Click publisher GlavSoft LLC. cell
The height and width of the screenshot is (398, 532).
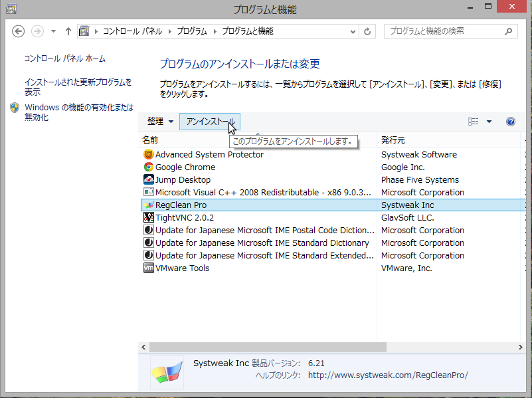[x=408, y=217]
